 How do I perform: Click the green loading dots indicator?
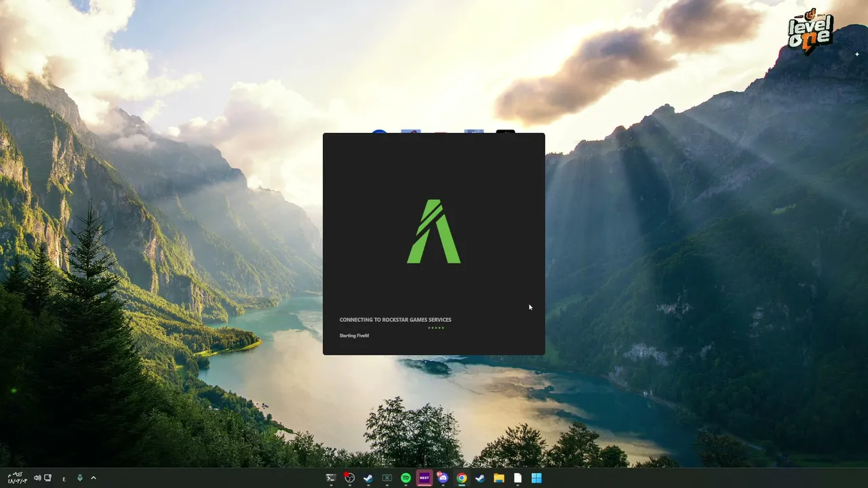pos(436,328)
